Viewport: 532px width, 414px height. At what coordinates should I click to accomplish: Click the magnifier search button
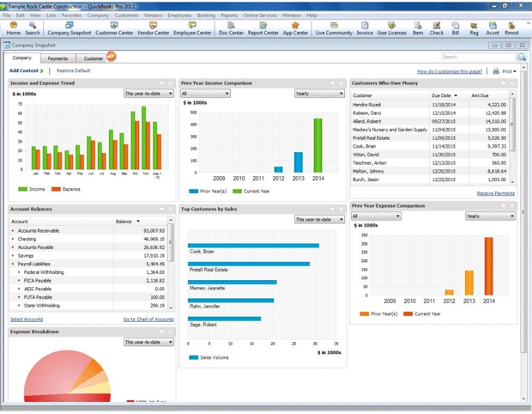522,57
